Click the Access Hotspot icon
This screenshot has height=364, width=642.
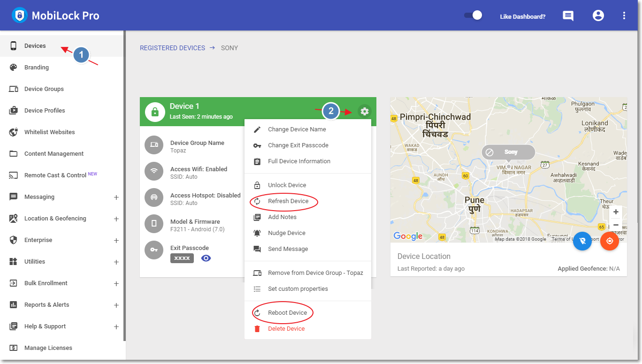coord(154,197)
